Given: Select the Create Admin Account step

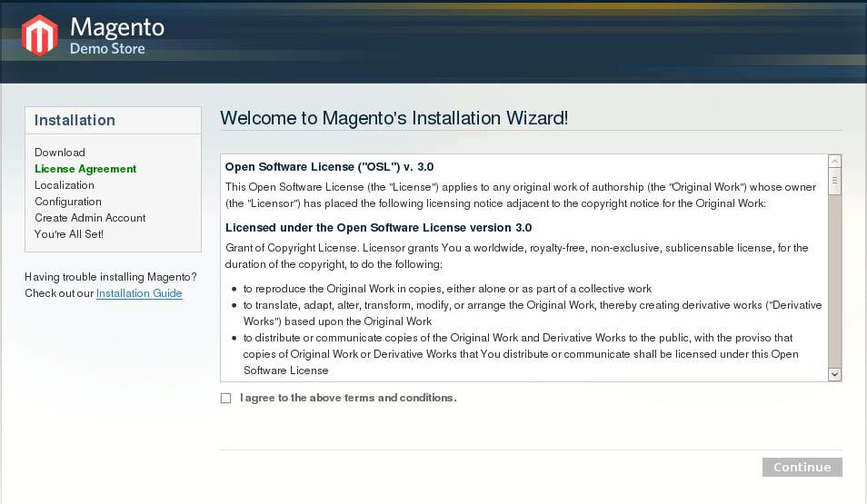Looking at the screenshot, I should point(90,218).
